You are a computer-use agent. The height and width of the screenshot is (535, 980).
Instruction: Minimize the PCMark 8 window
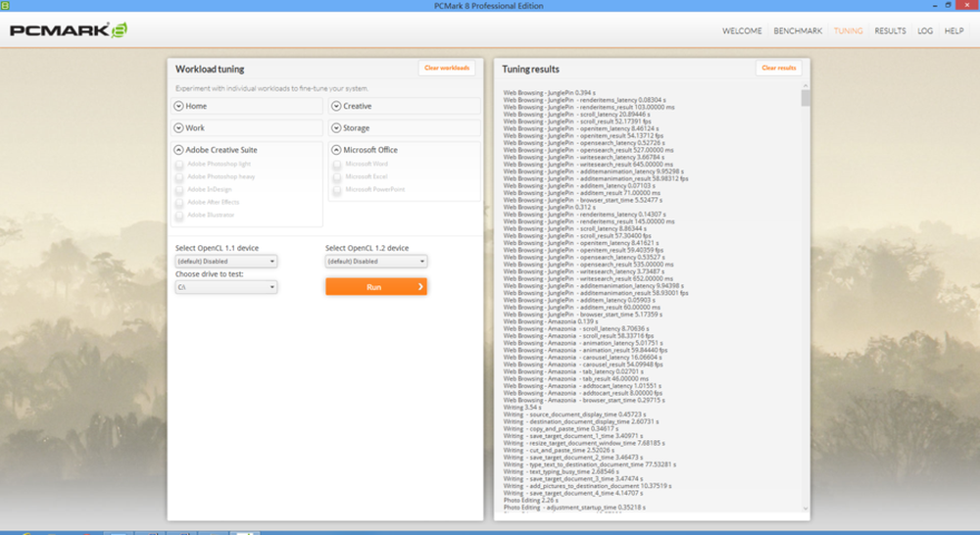tap(934, 5)
